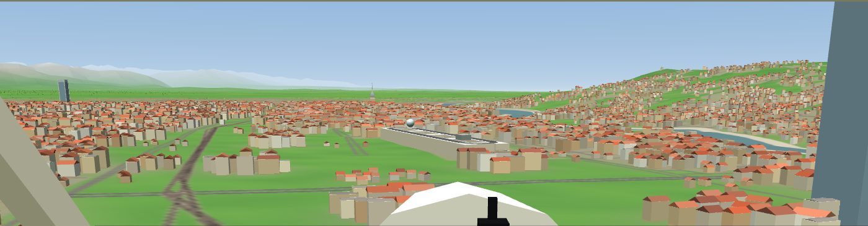Click the black control stick at the bottom
The height and width of the screenshot is (226, 868).
(493, 211)
